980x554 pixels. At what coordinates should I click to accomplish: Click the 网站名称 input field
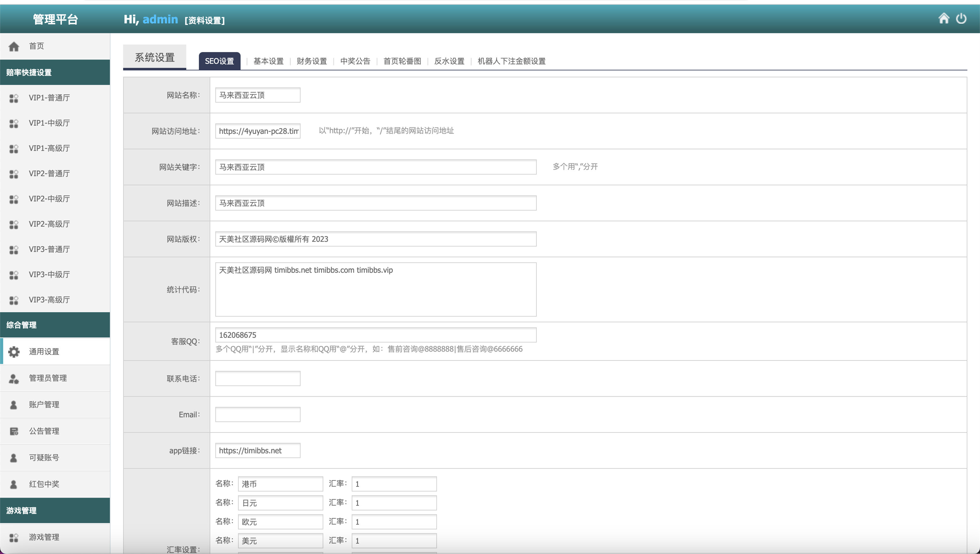(258, 95)
